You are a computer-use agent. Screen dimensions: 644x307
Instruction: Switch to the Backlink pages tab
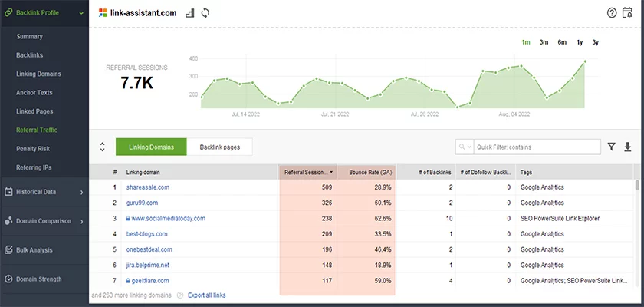220,147
